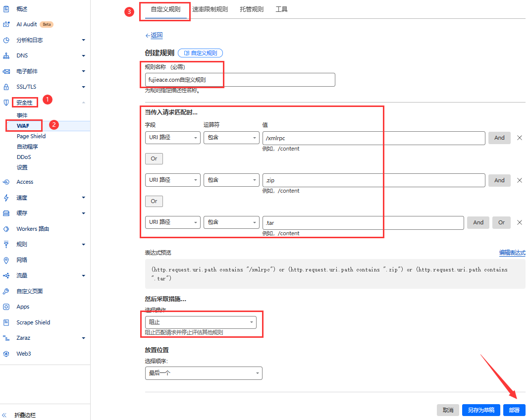Click the rule name input field
530x420 pixels.
(x=240, y=80)
